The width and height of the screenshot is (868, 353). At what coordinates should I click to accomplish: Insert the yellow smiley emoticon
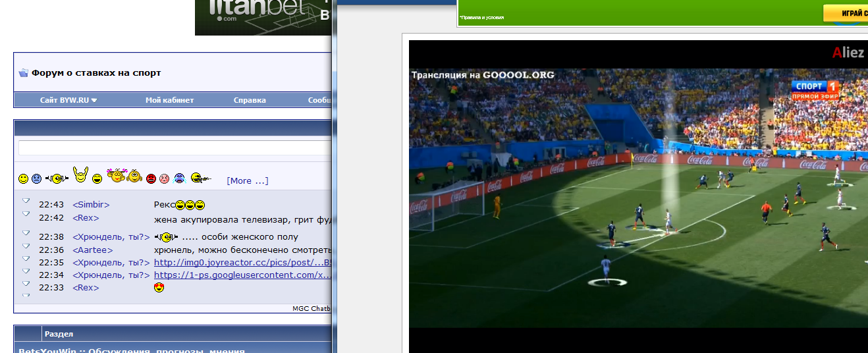tap(23, 179)
